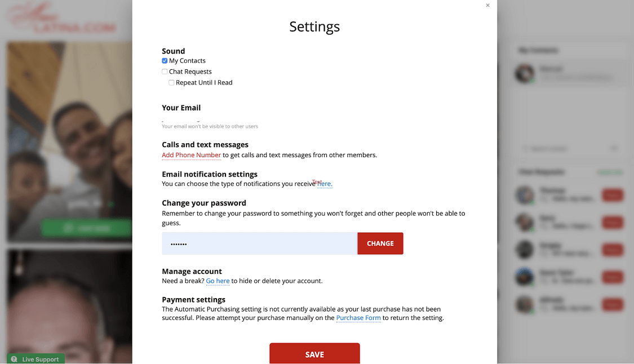Click the Live Support question mark icon
Screen dimensions: 634x364
(14, 359)
